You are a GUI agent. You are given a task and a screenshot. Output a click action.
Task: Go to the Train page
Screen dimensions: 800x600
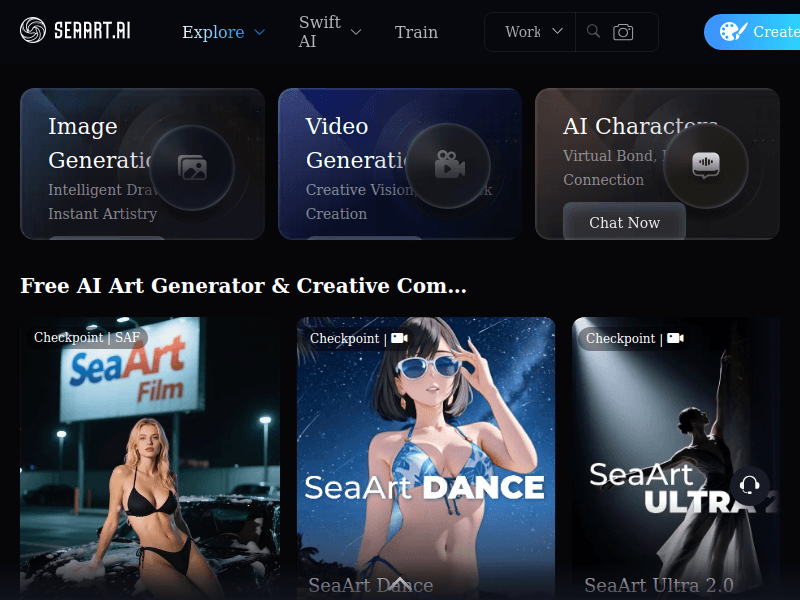(x=416, y=32)
